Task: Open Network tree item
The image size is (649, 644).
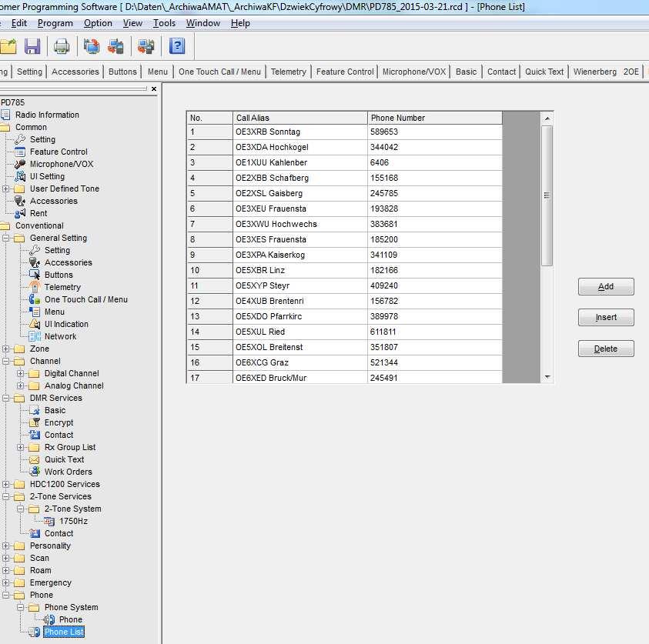Action: 60,336
